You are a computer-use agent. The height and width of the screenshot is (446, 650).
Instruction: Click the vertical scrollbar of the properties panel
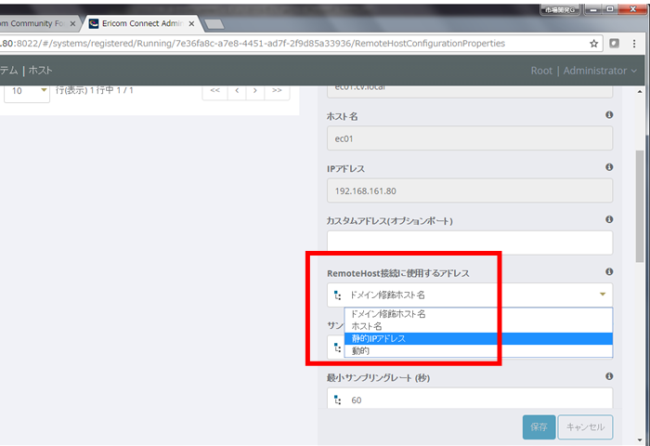(x=640, y=200)
